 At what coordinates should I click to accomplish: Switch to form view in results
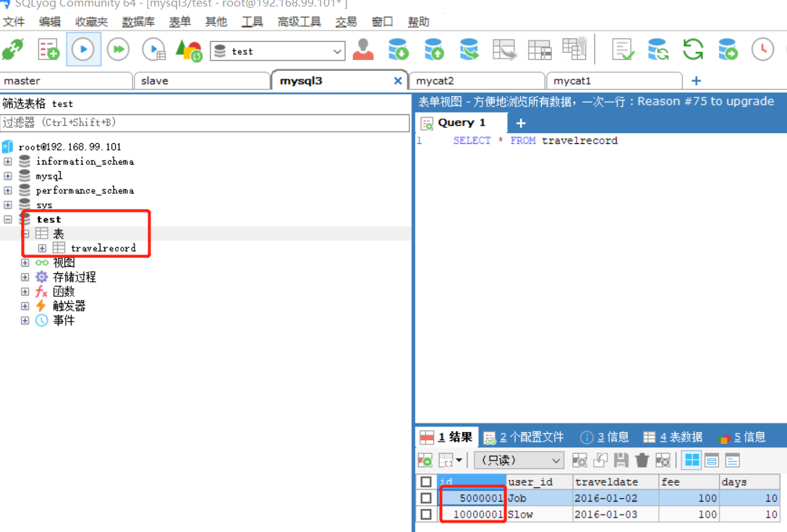(712, 460)
